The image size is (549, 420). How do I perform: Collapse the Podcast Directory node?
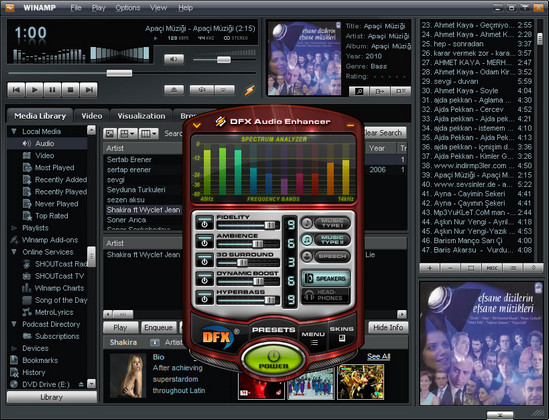pyautogui.click(x=14, y=324)
